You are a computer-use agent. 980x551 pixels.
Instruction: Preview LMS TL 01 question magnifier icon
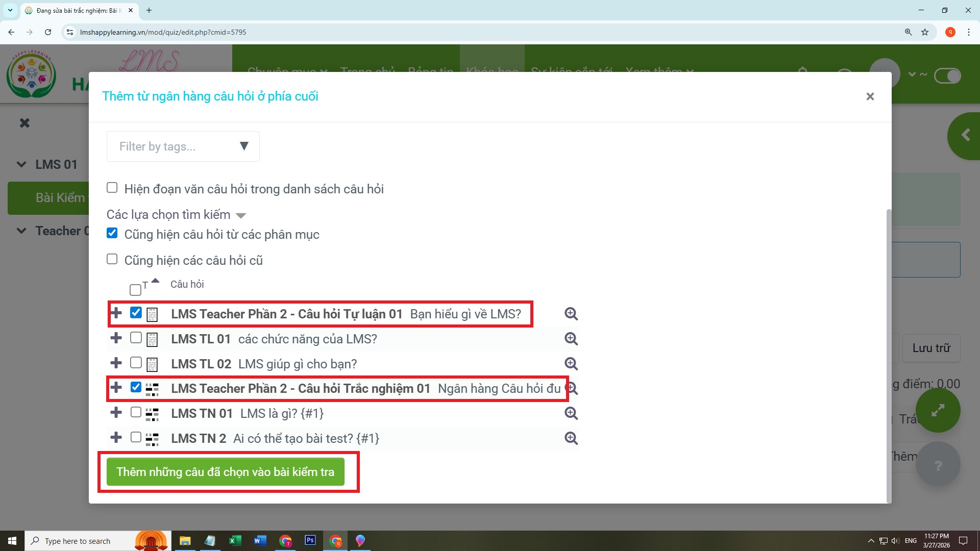[x=571, y=339]
